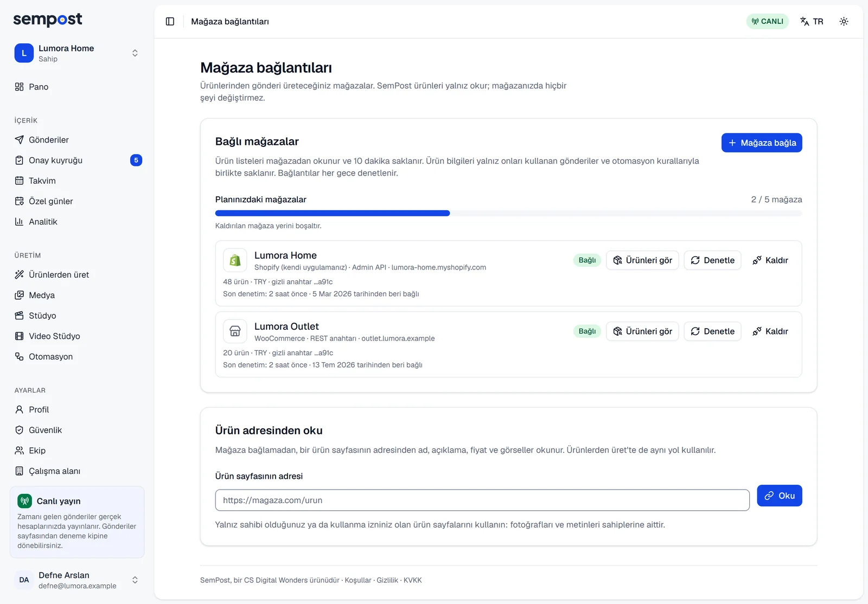This screenshot has width=868, height=604.
Task: Expand the Lumora Home workspace switcher
Action: 77,53
